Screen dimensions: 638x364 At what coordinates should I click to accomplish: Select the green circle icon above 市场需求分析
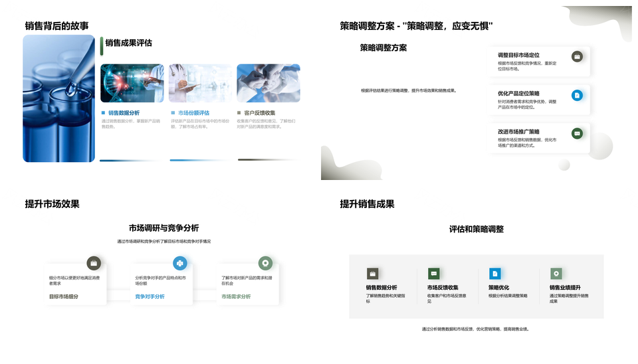click(x=265, y=263)
